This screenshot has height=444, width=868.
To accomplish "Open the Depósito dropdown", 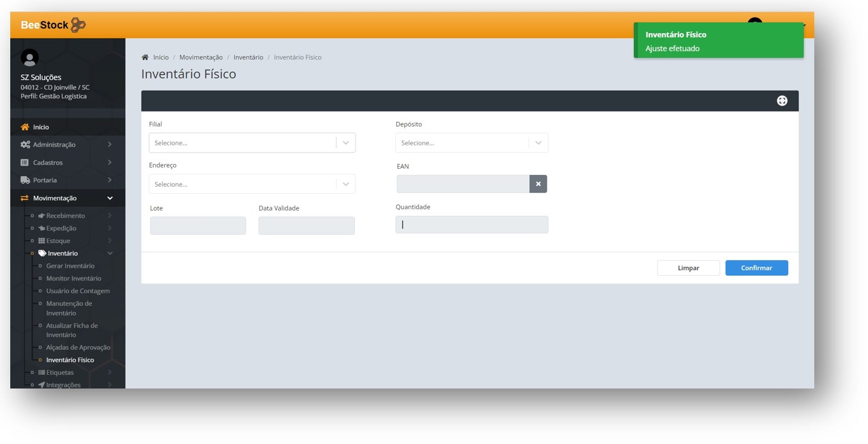I will tap(471, 143).
